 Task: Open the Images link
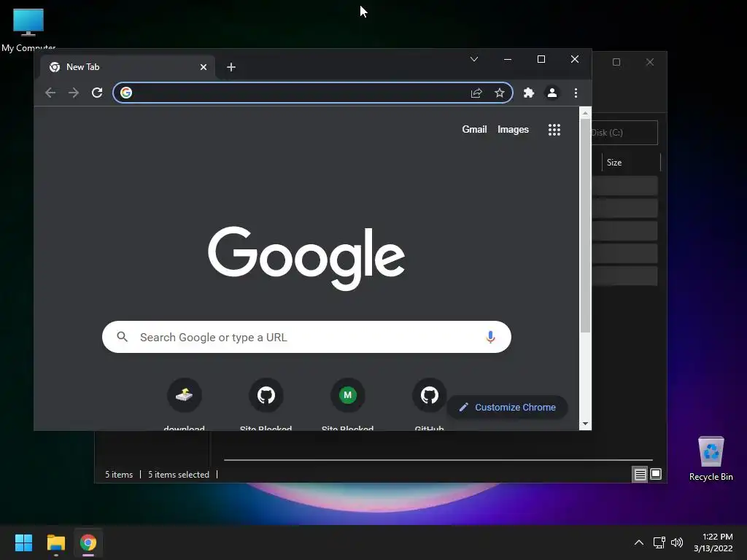pos(513,130)
